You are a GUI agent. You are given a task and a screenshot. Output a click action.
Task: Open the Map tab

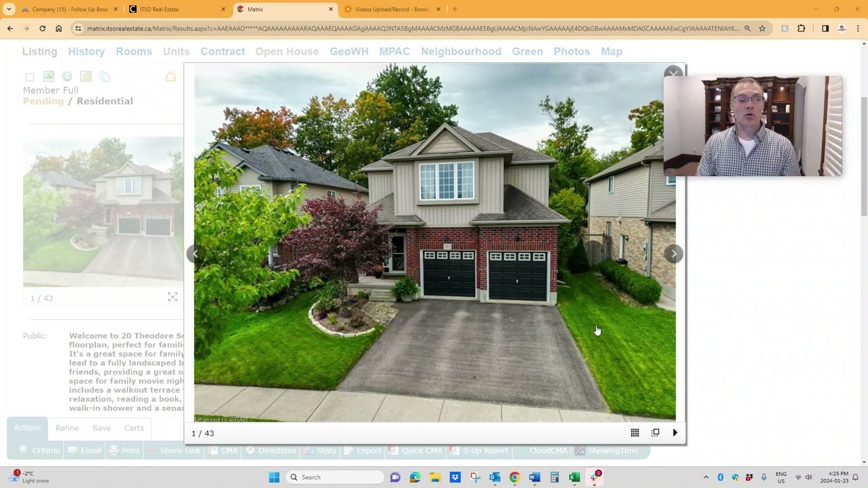(x=611, y=52)
